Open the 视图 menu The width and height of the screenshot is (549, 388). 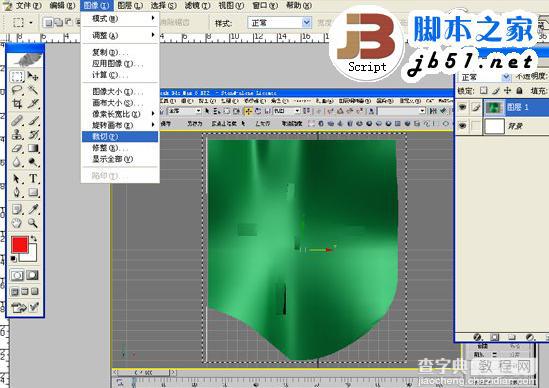pyautogui.click(x=231, y=6)
